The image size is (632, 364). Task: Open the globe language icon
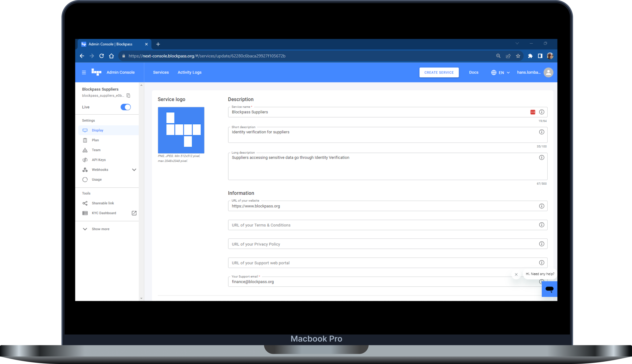494,73
